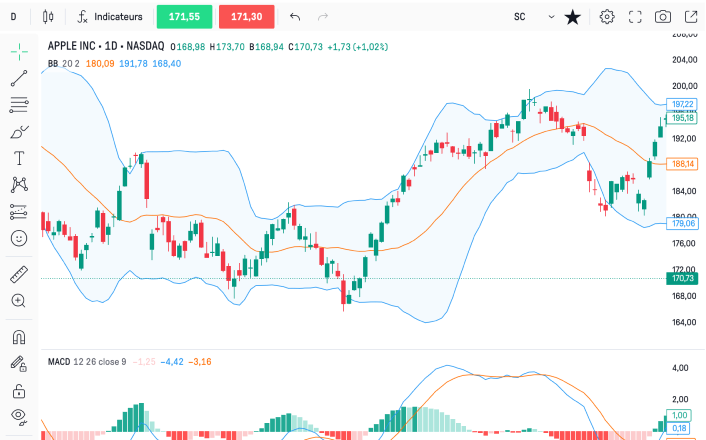Click the 170,73 current price label on axis
Screen dimensions: 706x440
pos(681,278)
